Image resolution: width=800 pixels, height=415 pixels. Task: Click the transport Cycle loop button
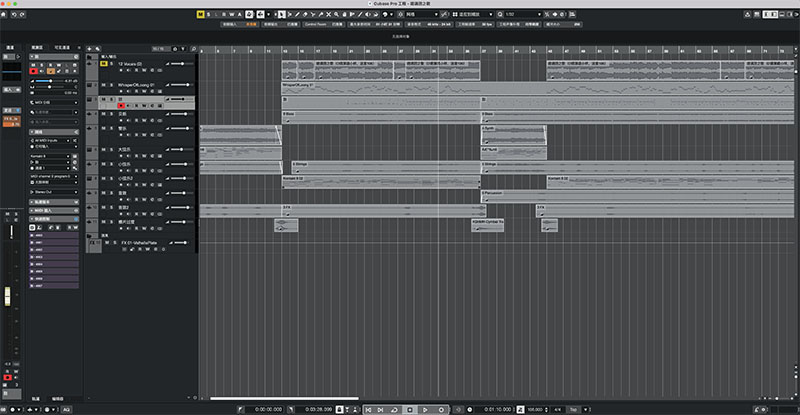coord(394,409)
